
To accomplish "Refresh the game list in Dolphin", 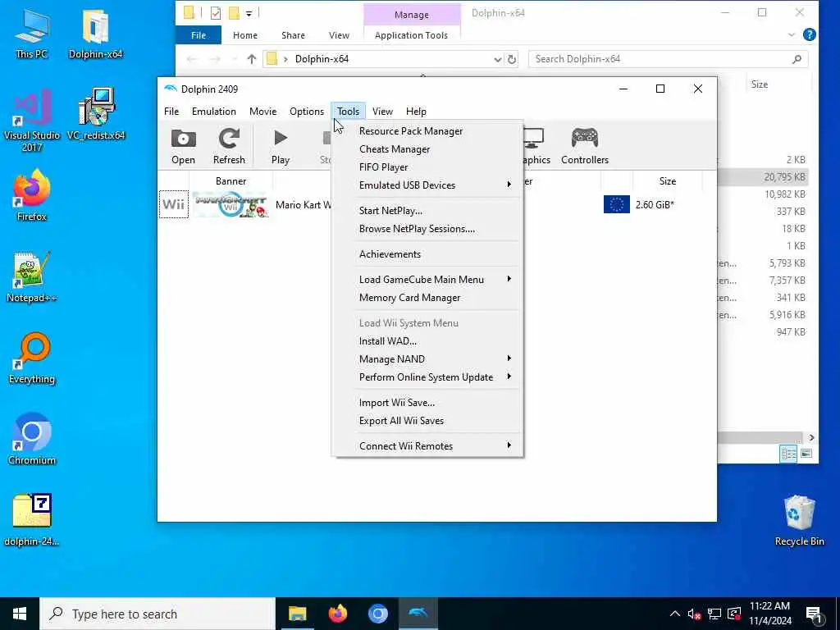I will click(229, 146).
